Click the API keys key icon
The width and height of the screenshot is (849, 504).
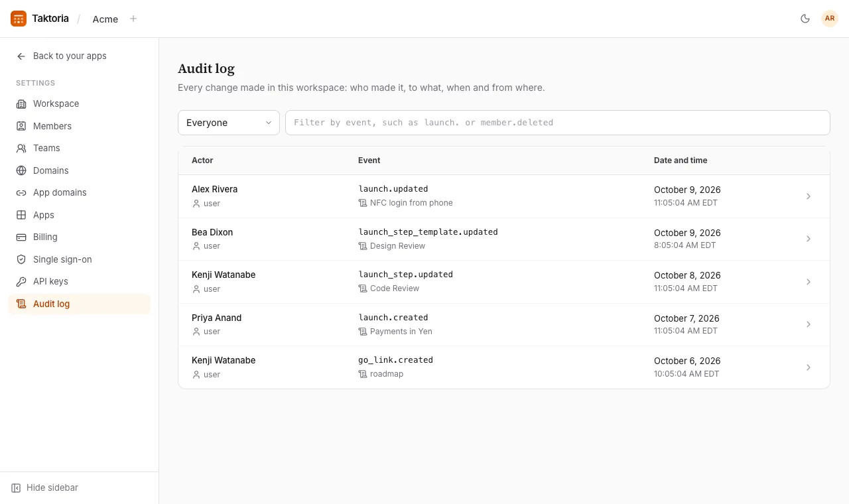click(x=21, y=282)
